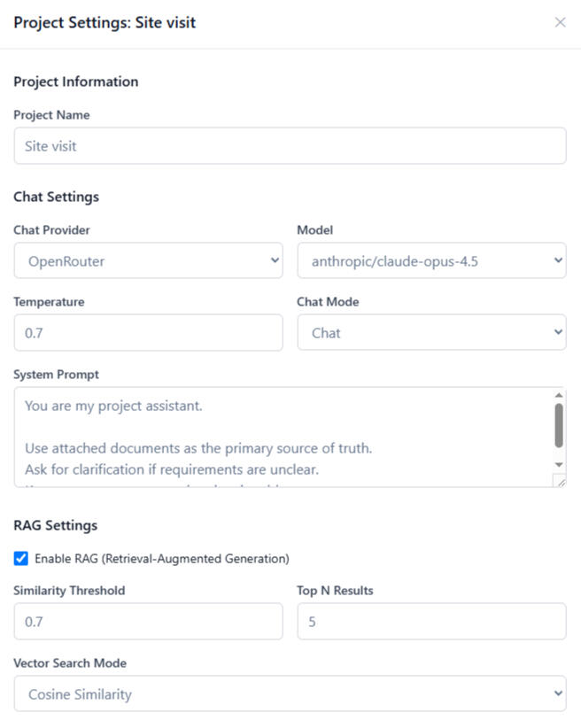This screenshot has height=728, width=581.
Task: Click the Top N Results field
Action: pyautogui.click(x=431, y=621)
